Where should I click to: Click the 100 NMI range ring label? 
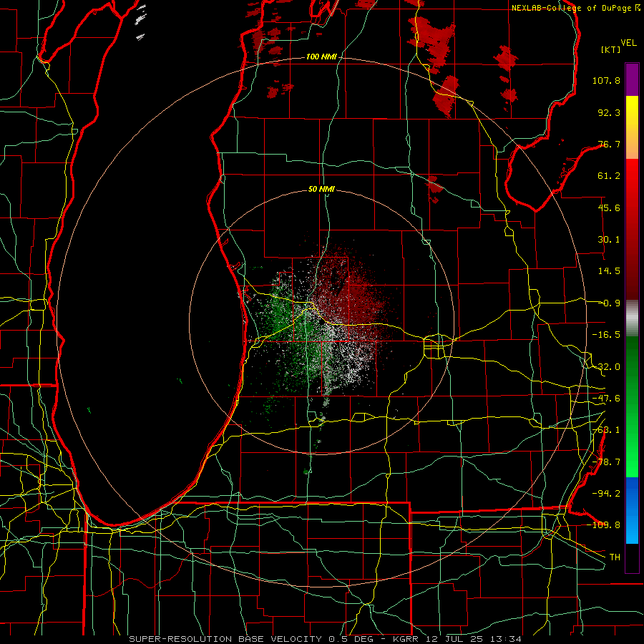(321, 57)
